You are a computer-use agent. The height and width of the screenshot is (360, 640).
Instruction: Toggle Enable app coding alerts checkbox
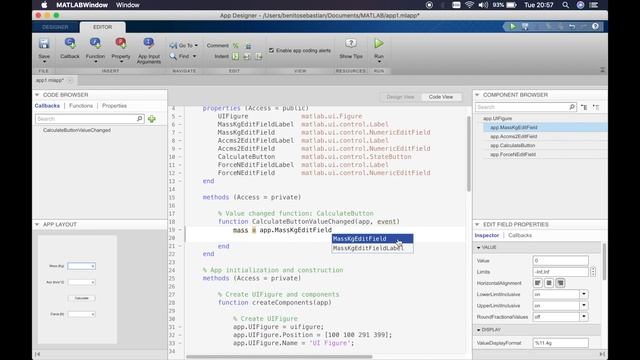pos(271,50)
